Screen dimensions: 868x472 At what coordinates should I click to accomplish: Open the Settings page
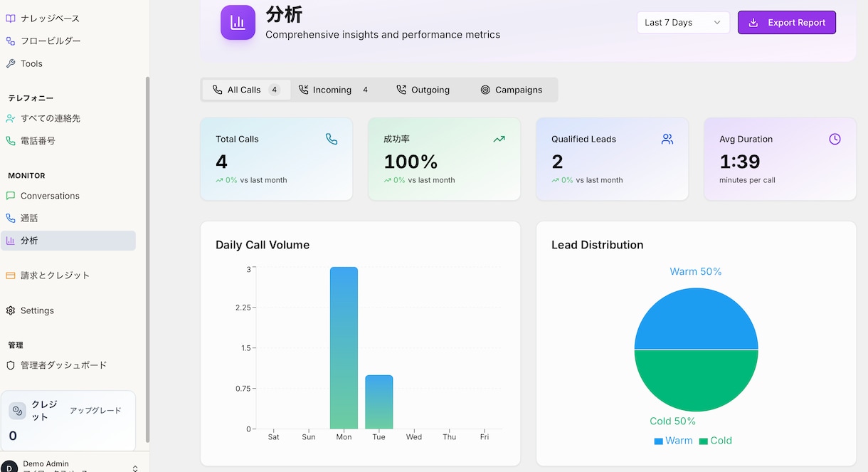(x=68, y=310)
